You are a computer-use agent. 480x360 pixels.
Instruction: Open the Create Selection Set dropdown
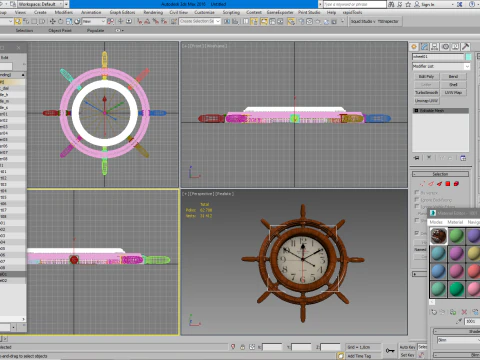200,21
